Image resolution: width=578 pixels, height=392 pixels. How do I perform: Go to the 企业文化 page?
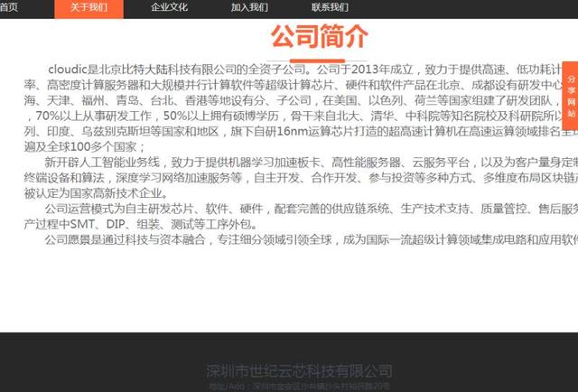coord(169,7)
